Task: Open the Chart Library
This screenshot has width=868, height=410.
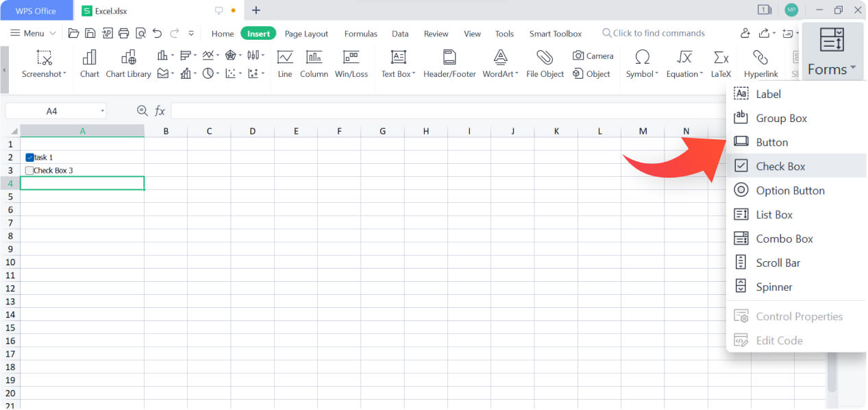Action: pyautogui.click(x=128, y=62)
